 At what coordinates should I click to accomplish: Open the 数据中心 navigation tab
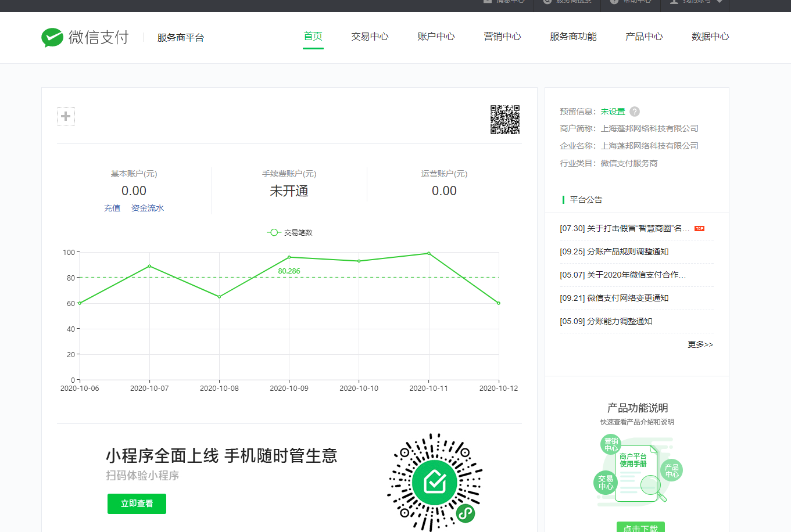[x=710, y=36]
